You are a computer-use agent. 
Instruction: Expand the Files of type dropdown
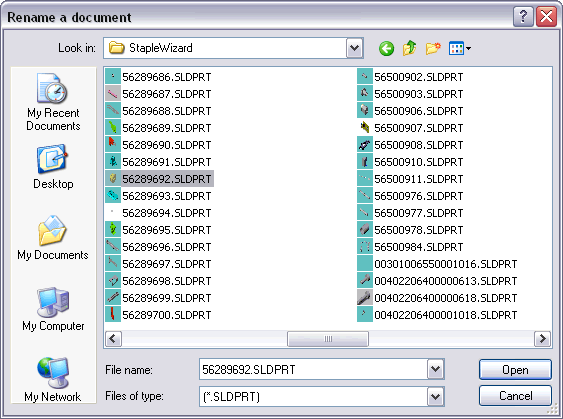pos(436,396)
